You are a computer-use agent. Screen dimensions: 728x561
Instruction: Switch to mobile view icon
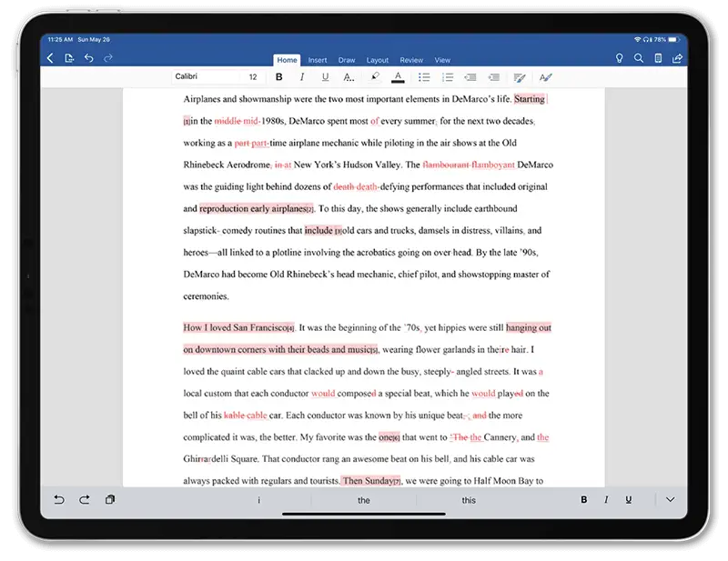coord(658,59)
